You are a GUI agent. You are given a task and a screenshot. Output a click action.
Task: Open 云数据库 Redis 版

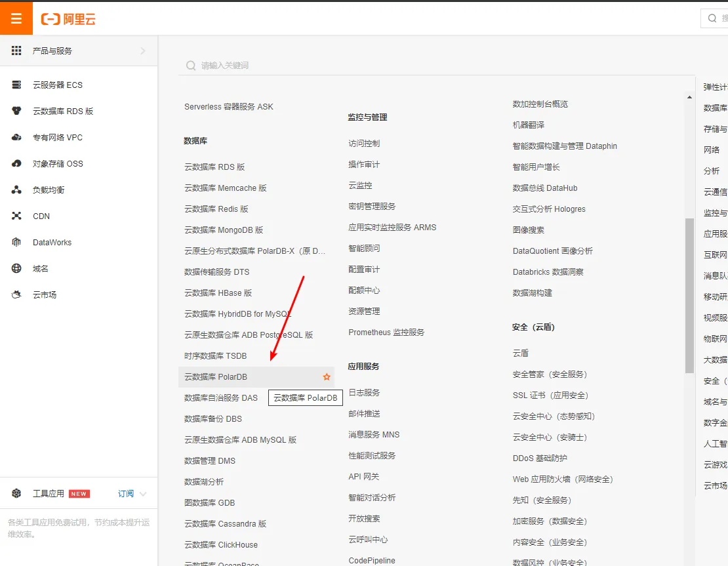pyautogui.click(x=216, y=209)
